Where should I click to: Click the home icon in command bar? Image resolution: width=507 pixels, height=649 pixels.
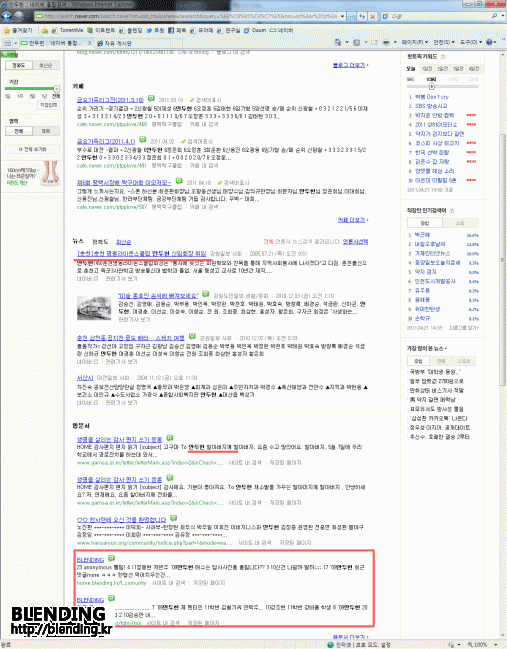click(x=338, y=42)
